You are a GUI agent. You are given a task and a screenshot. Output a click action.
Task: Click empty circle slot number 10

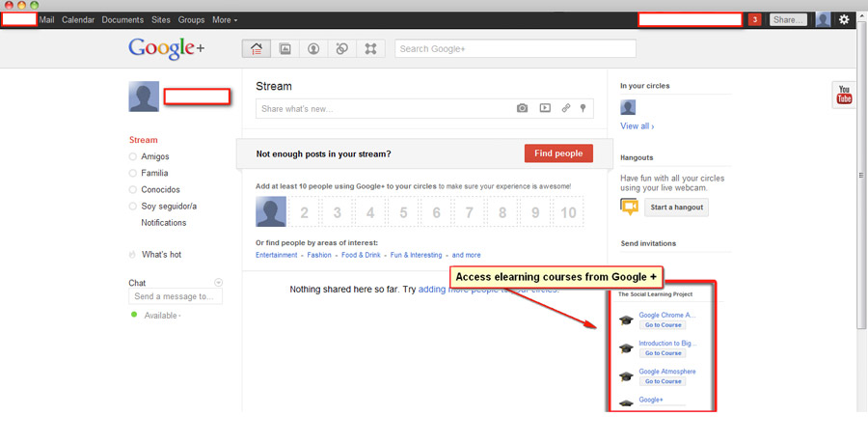[x=568, y=211]
